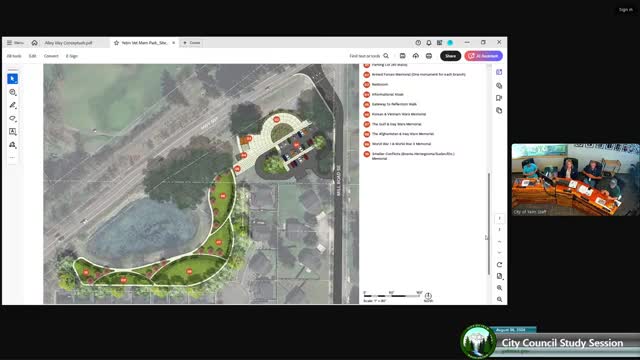This screenshot has width=640, height=360.
Task: Click the upload to cloud icon
Action: point(416,56)
